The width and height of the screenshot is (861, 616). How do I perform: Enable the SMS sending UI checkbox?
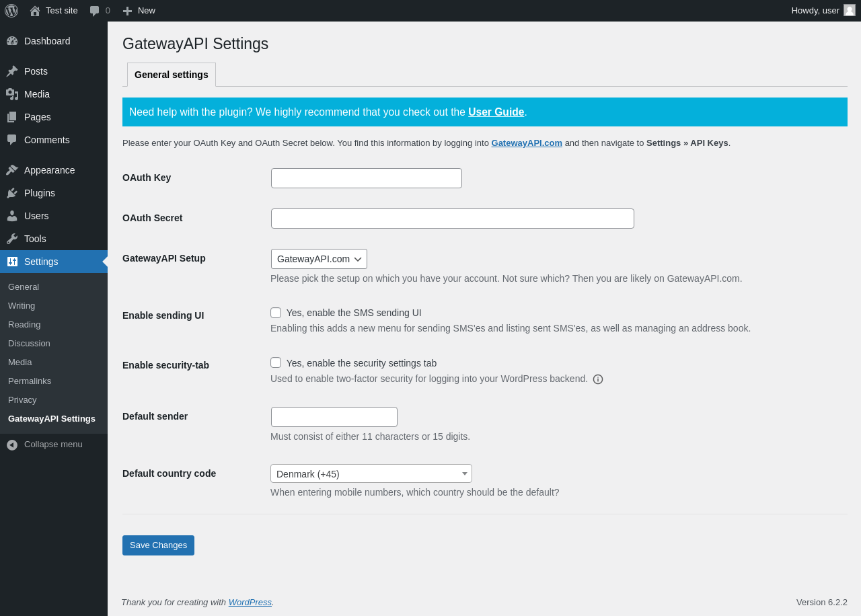point(276,313)
